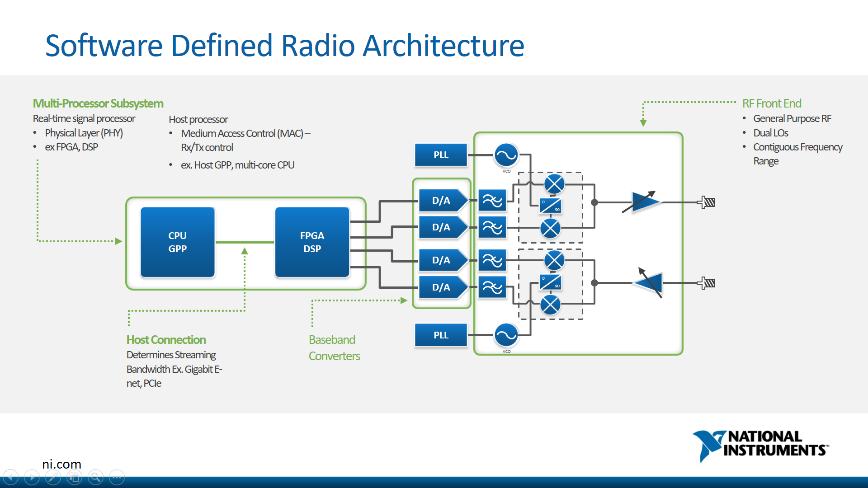Click the Baseband Converters label
The image size is (868, 488).
(x=334, y=348)
